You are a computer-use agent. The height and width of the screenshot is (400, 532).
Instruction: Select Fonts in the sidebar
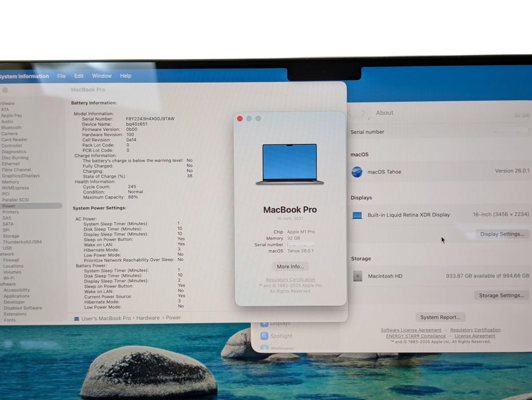coord(10,321)
